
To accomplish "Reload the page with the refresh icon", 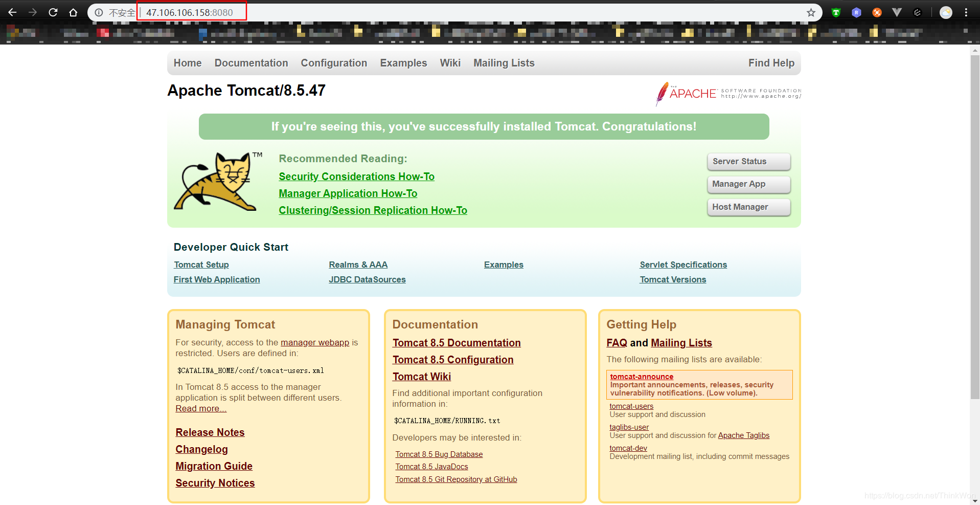I will [53, 12].
